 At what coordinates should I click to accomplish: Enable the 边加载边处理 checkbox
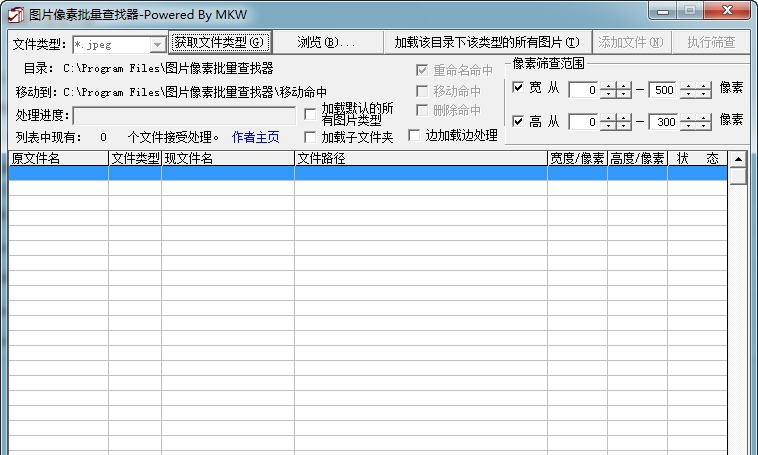pos(414,135)
